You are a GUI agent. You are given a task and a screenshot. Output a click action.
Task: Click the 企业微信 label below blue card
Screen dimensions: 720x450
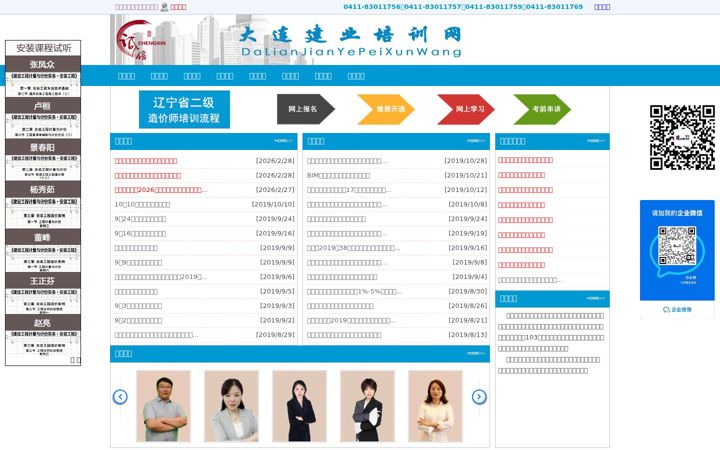pyautogui.click(x=677, y=309)
